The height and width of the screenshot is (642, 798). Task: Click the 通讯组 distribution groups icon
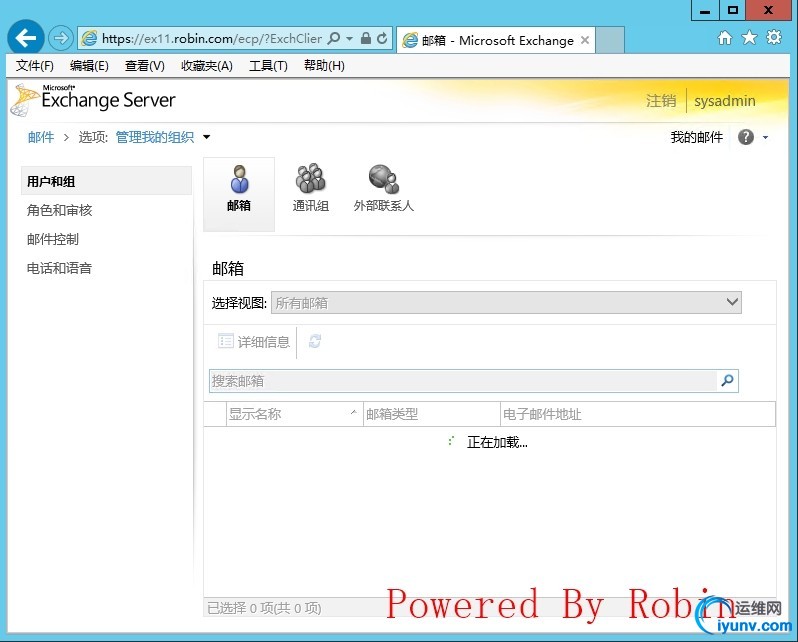point(310,188)
